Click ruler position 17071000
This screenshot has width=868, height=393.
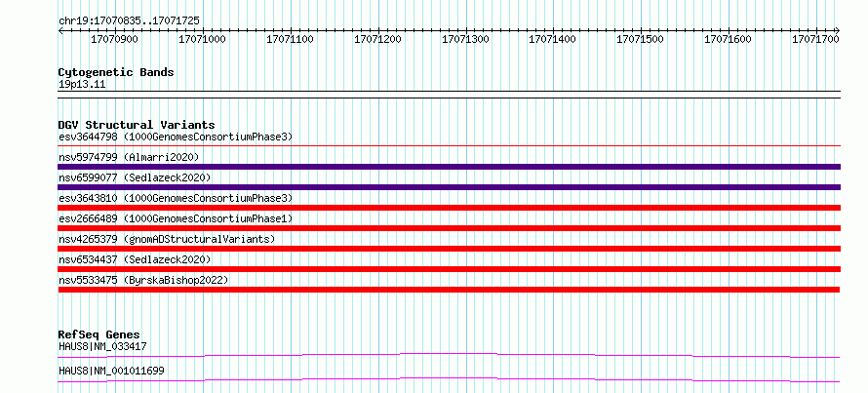coord(203,39)
